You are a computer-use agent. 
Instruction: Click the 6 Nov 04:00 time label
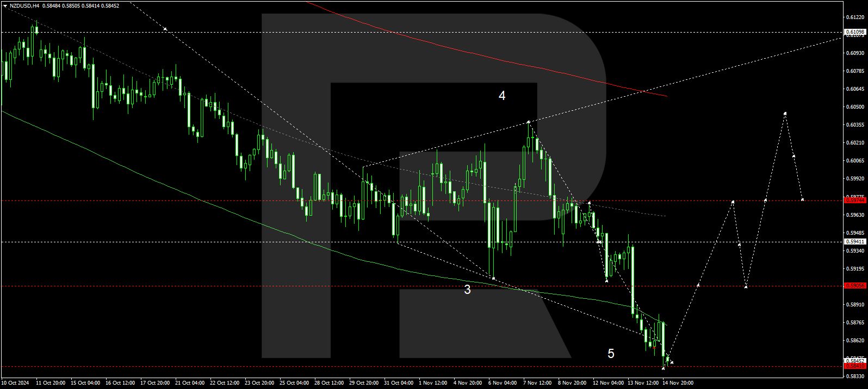[503, 383]
